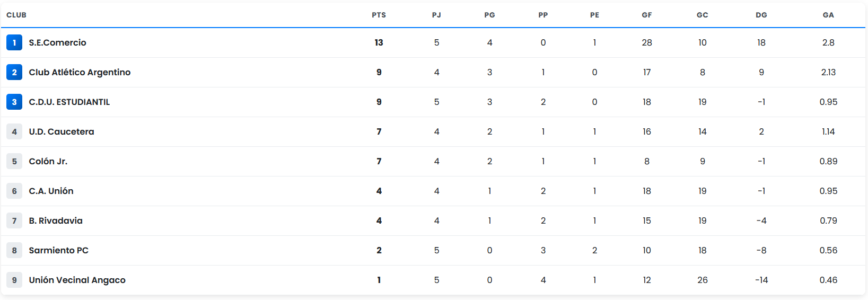Click the blue rank 3 badge

14,102
